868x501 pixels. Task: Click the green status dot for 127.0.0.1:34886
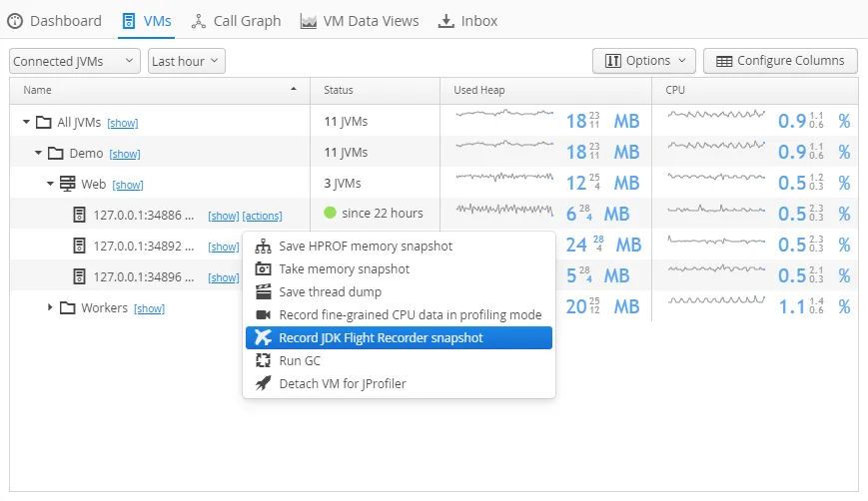pos(330,213)
